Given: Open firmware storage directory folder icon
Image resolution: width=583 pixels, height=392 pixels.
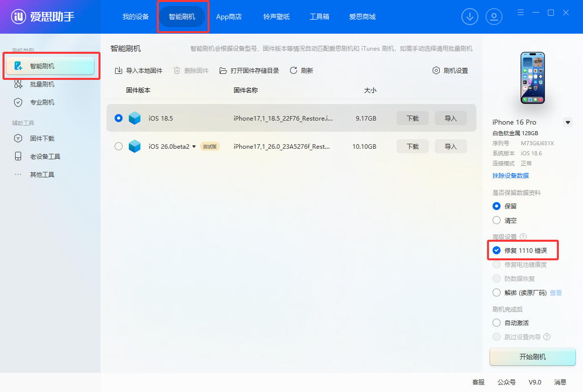Looking at the screenshot, I should coord(223,71).
